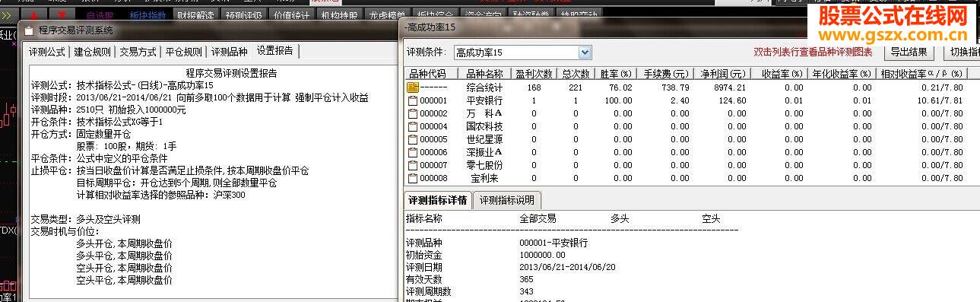Sort by the 胜率(%) column header

point(616,74)
